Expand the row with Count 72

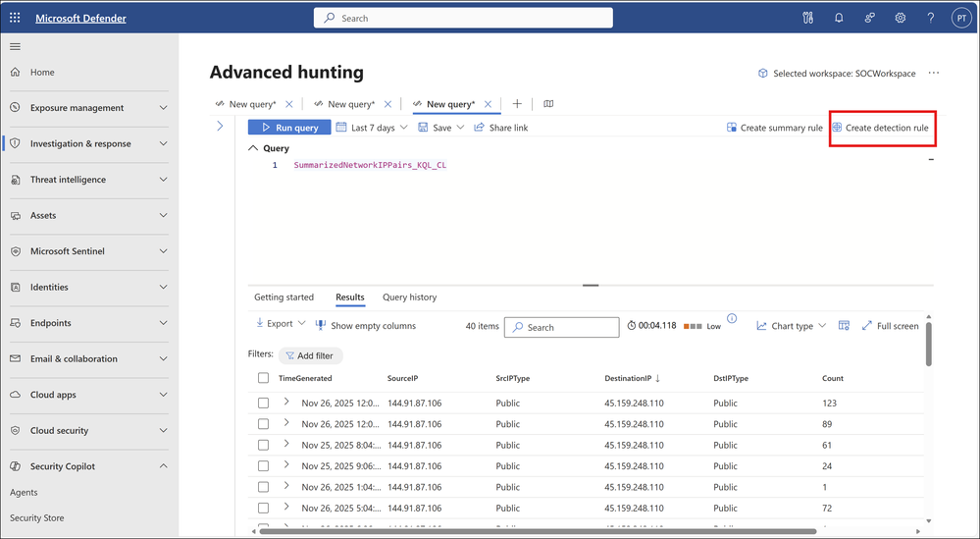(286, 507)
